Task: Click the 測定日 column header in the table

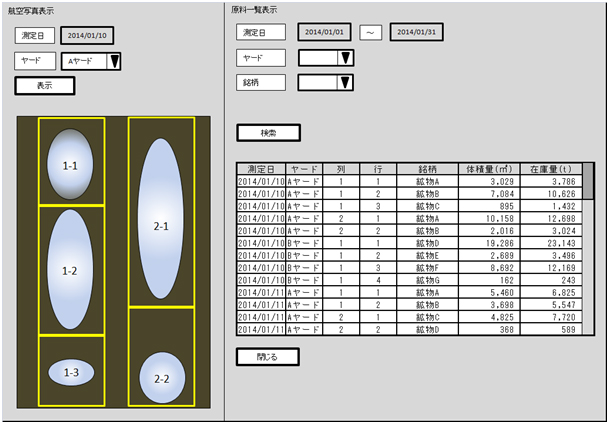Action: (x=261, y=170)
